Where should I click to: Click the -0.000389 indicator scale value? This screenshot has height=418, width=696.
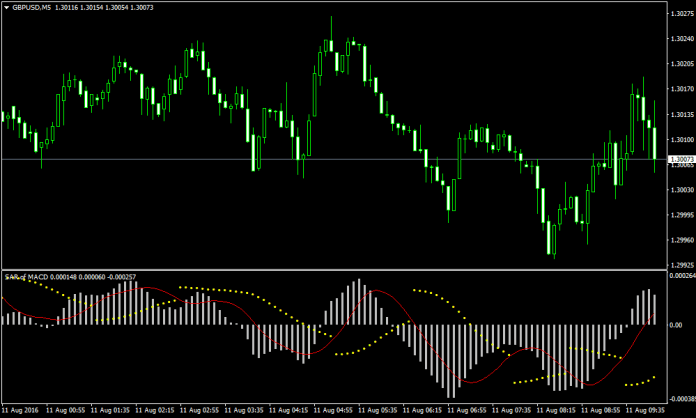click(x=680, y=397)
